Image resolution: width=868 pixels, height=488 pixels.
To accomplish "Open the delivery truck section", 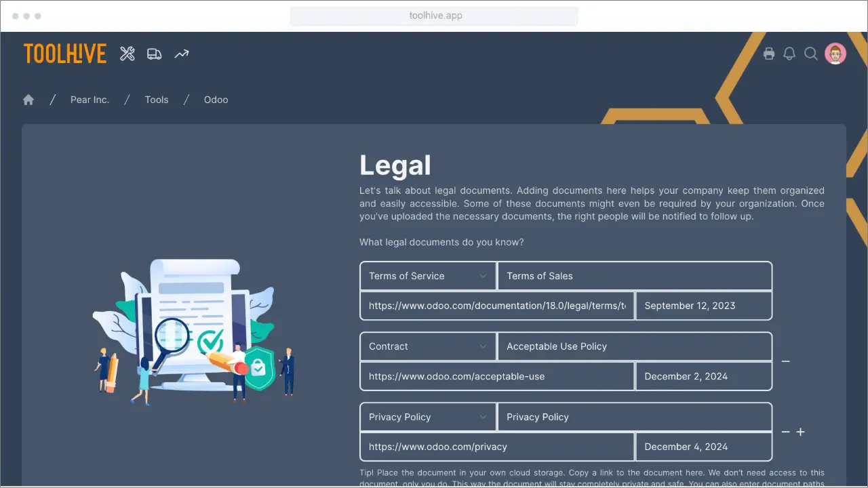I will [154, 54].
